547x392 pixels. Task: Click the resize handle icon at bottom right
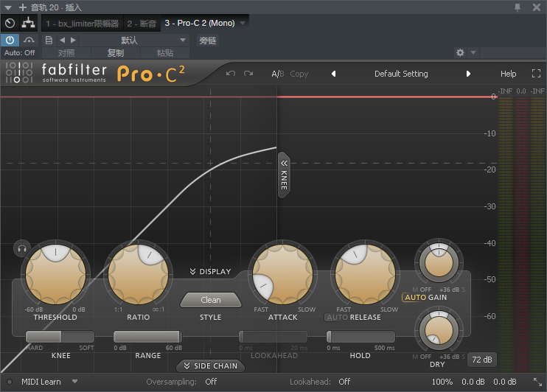[x=538, y=382]
